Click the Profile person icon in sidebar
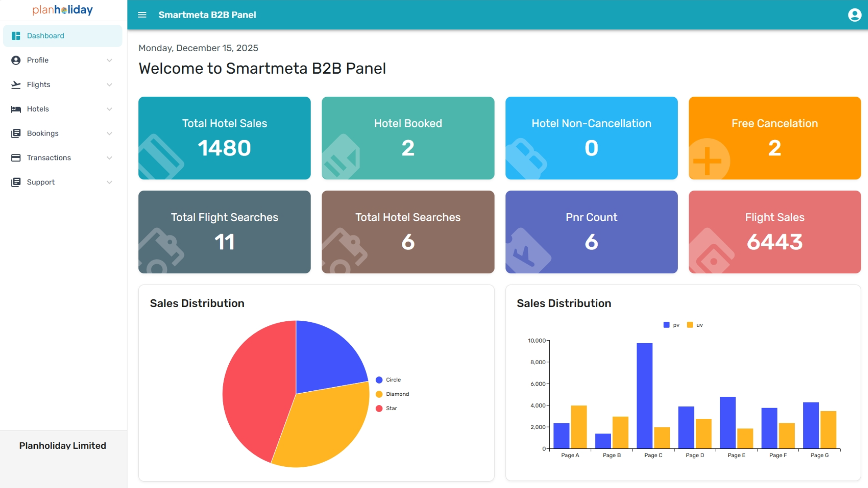 [x=16, y=60]
